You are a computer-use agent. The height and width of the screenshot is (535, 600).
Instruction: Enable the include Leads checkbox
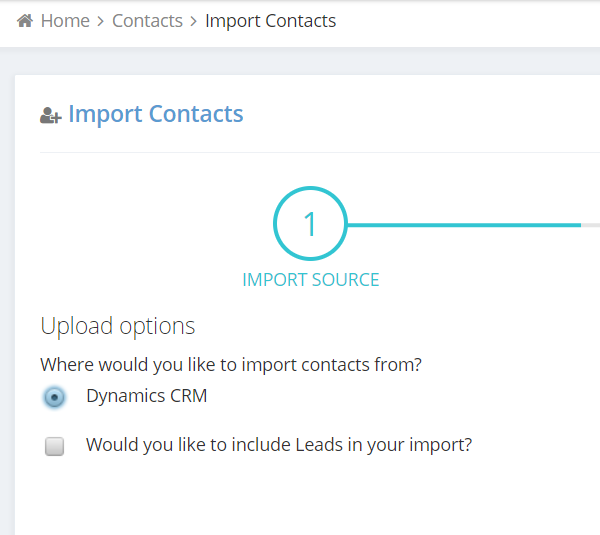[54, 446]
